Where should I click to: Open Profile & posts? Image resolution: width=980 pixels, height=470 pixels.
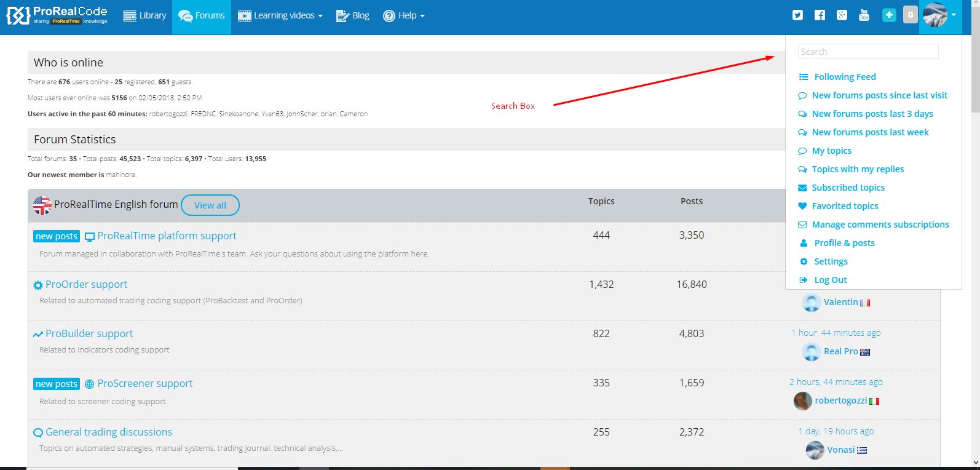(x=844, y=243)
